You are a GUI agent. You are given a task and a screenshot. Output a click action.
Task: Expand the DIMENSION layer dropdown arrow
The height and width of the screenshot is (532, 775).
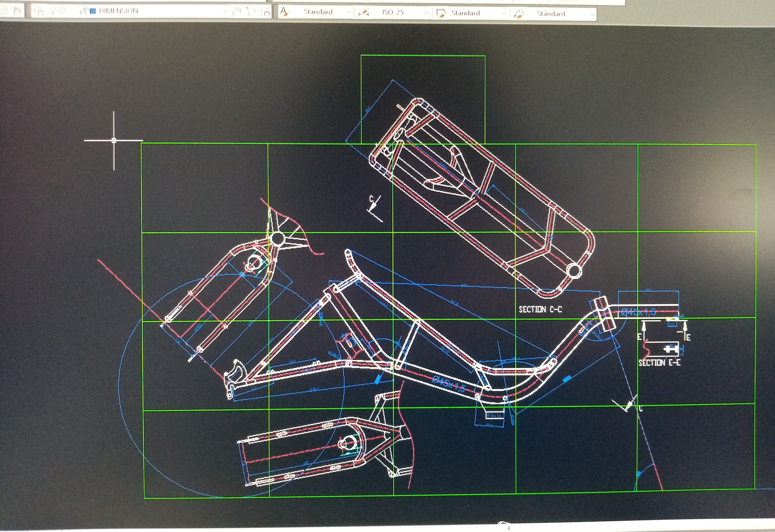point(225,11)
